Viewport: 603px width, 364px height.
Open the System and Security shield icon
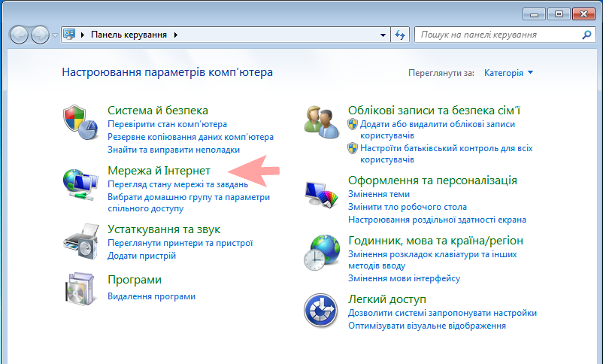coord(80,122)
